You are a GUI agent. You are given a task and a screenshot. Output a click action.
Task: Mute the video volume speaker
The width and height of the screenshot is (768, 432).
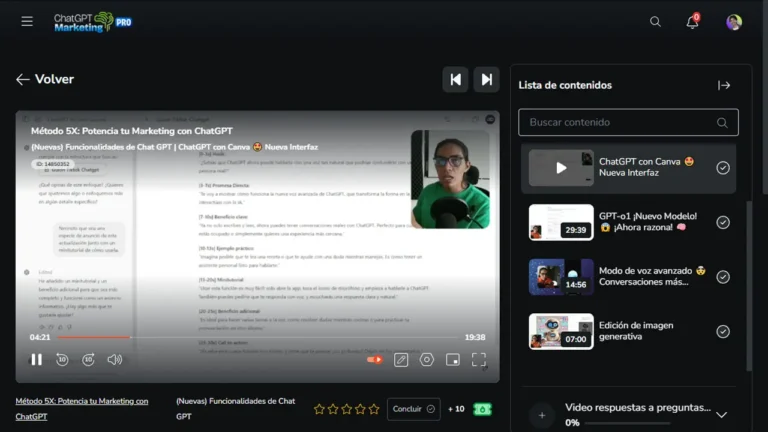114,360
